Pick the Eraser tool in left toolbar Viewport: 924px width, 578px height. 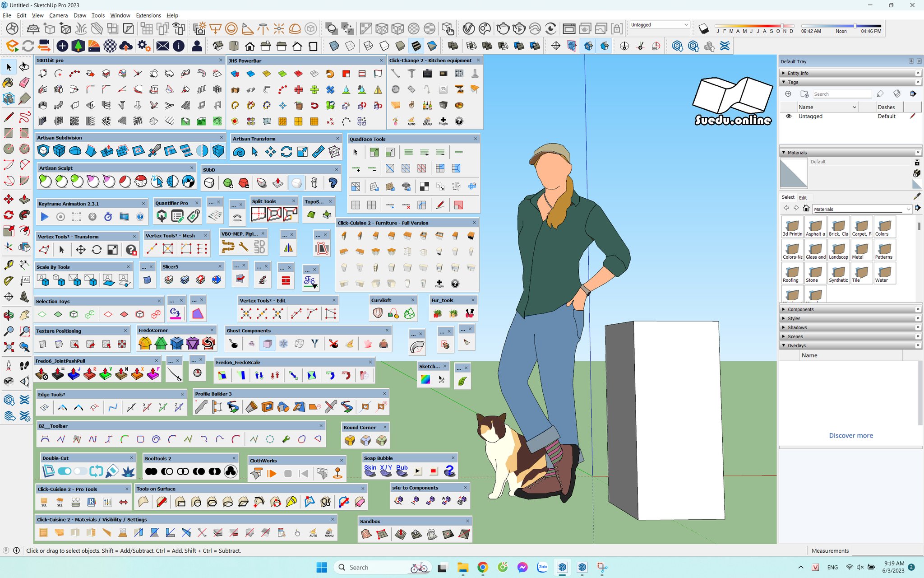point(24,83)
